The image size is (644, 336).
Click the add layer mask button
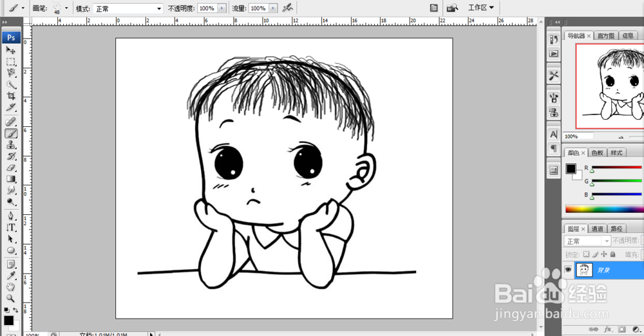[622, 329]
